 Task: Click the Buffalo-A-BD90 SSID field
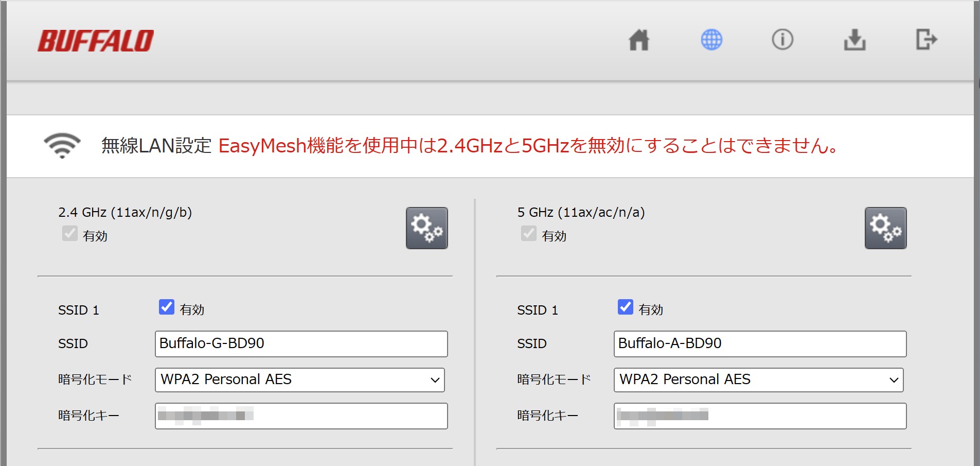760,344
